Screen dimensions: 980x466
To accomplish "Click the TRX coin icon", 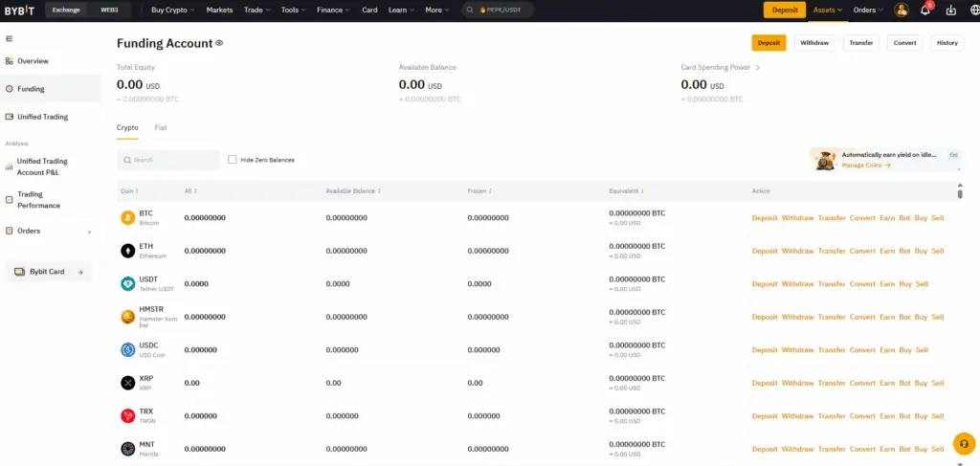I will click(127, 416).
